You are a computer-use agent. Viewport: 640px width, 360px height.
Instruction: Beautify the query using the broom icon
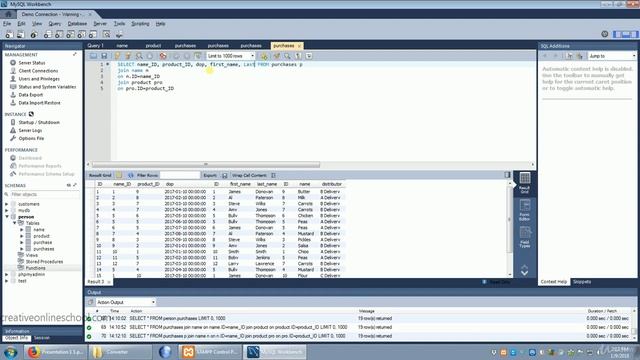277,56
